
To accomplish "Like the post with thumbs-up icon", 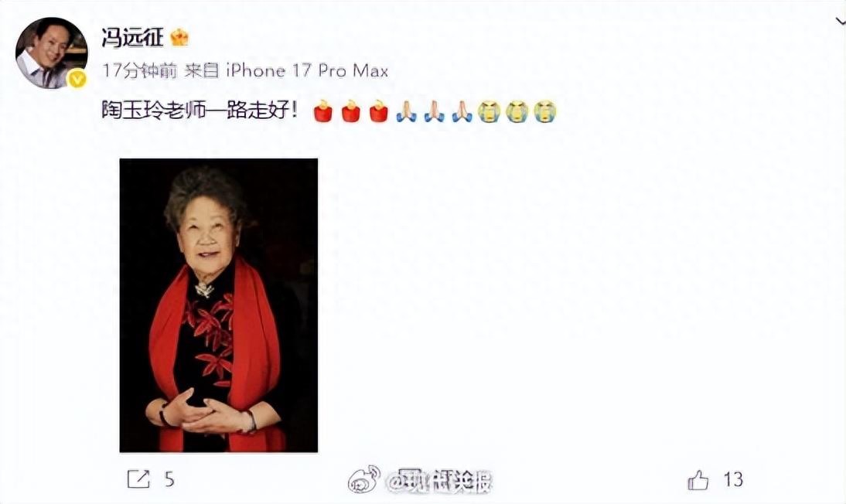I will (698, 479).
